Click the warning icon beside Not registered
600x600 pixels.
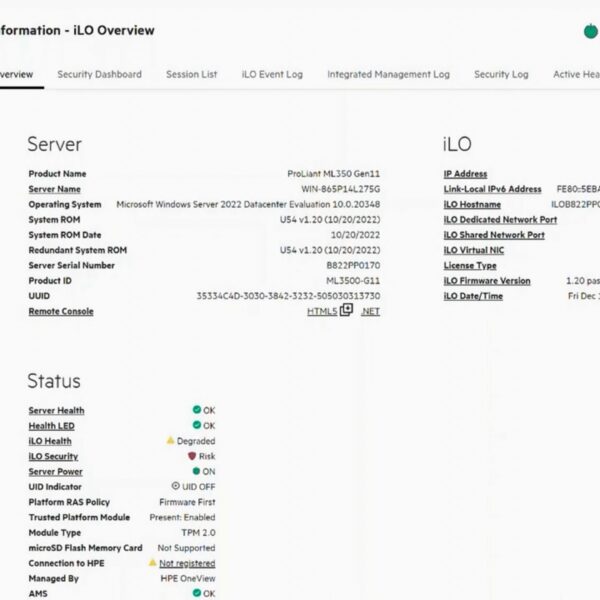tap(152, 563)
